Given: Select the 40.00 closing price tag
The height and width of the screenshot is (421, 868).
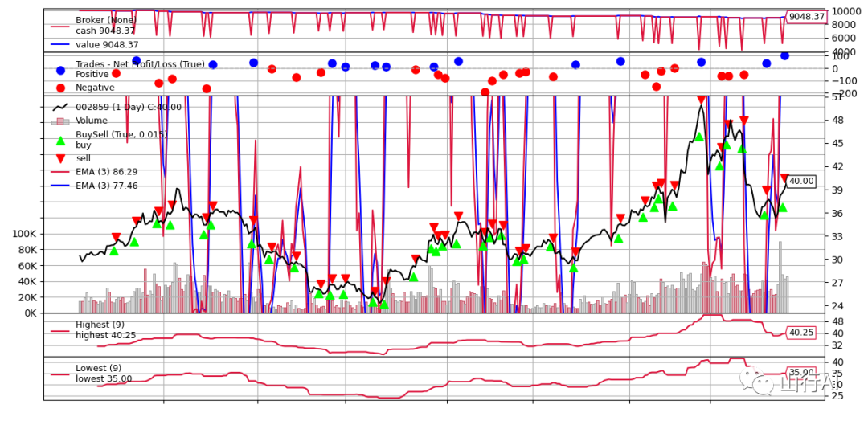Looking at the screenshot, I should (801, 181).
